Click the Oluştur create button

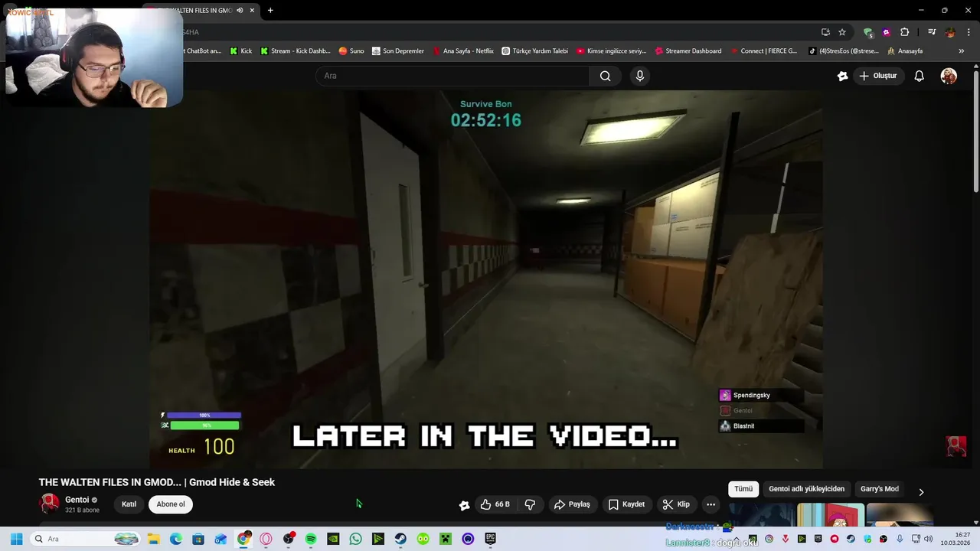(x=877, y=76)
